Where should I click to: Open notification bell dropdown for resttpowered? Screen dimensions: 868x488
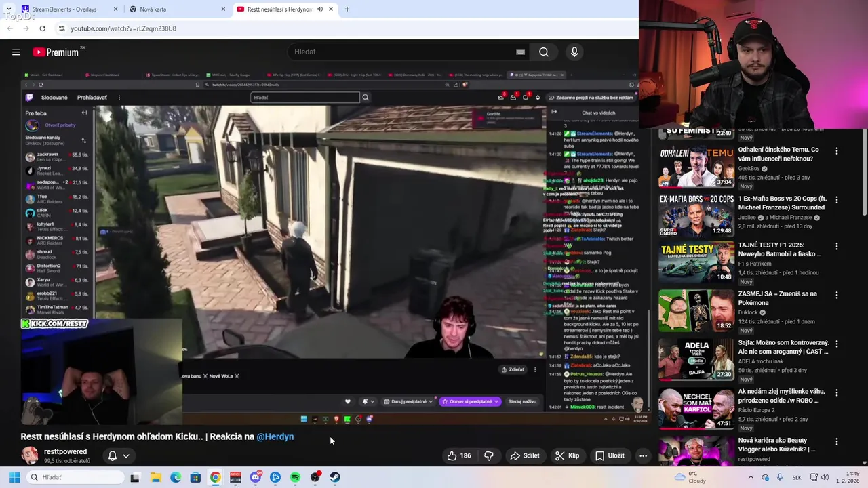[119, 455]
